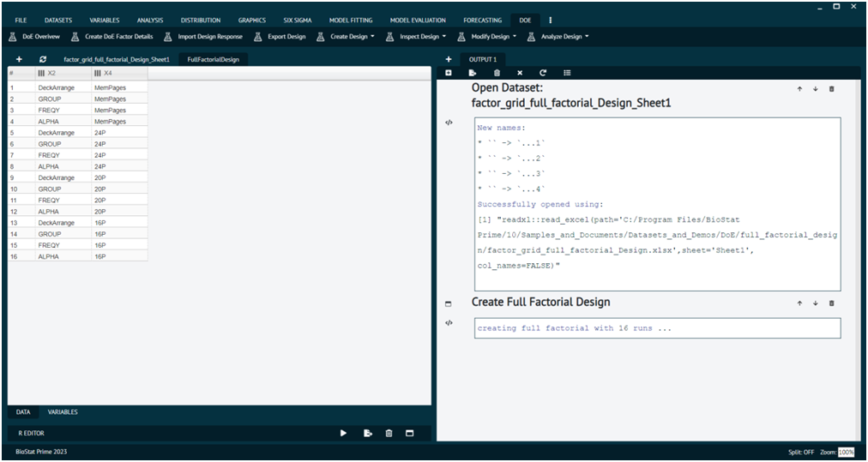Select the OUTPUT 1 tab

tap(483, 59)
